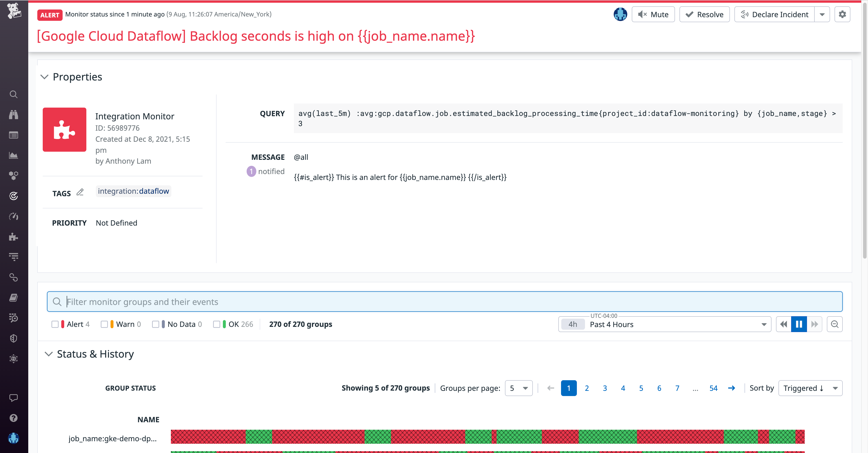868x453 pixels.
Task: Click the Declare Incident button
Action: pyautogui.click(x=774, y=14)
